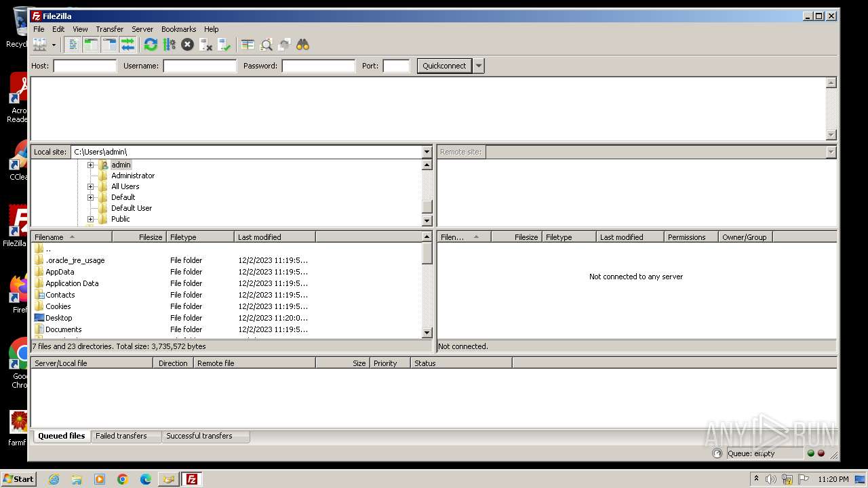Image resolution: width=868 pixels, height=488 pixels.
Task: Toggle message log display
Action: click(x=73, y=45)
